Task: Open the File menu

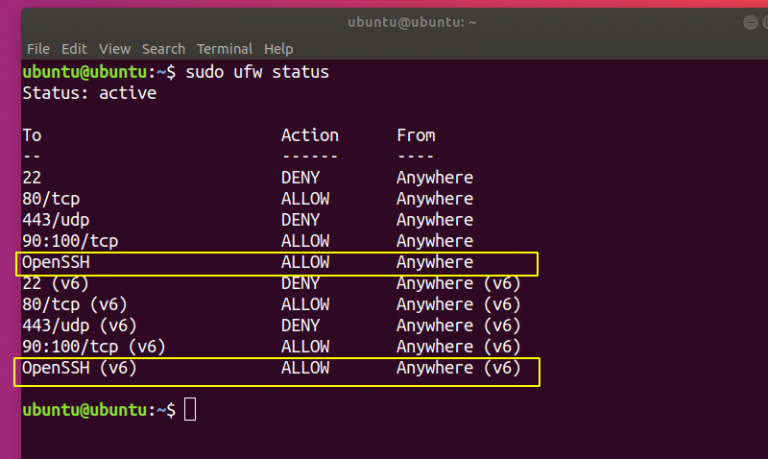Action: (38, 48)
